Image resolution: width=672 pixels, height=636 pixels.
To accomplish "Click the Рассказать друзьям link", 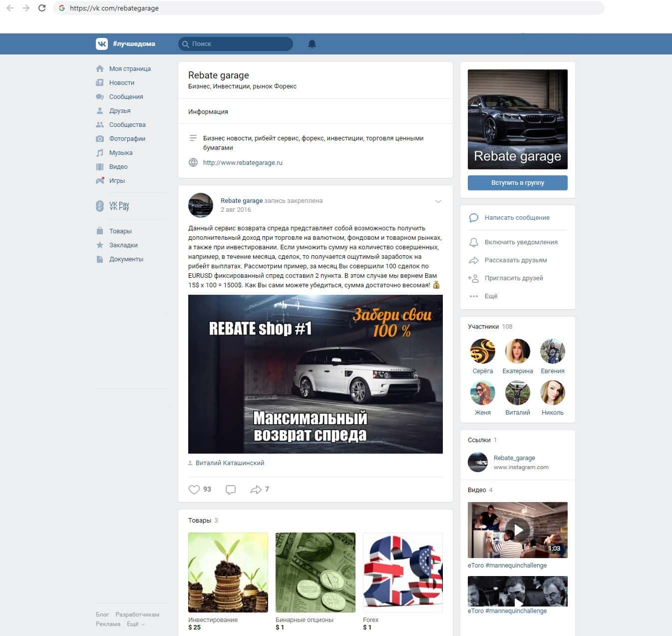I will [x=516, y=260].
